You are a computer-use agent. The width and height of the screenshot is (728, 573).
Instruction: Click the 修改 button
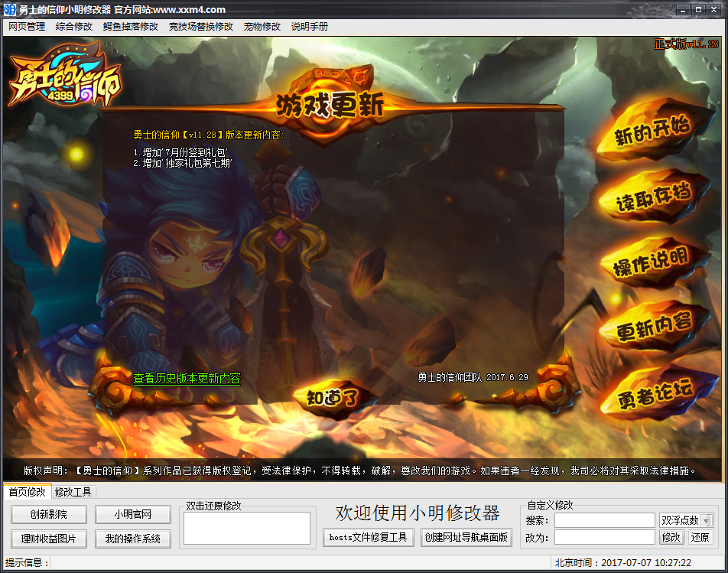(x=671, y=537)
